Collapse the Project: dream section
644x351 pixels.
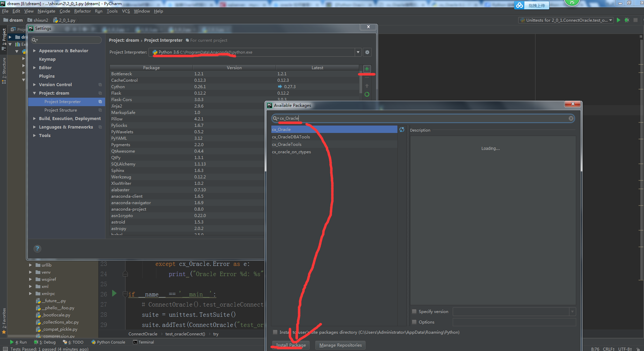click(x=35, y=93)
